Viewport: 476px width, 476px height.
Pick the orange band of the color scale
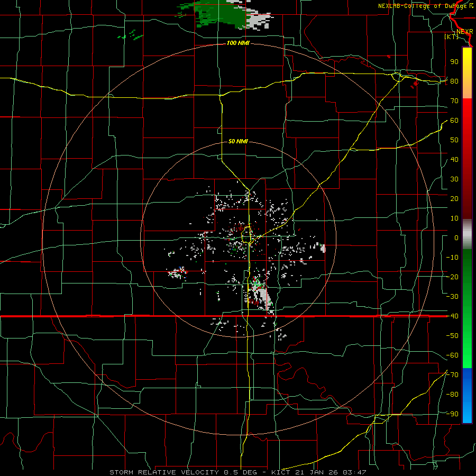point(467,91)
